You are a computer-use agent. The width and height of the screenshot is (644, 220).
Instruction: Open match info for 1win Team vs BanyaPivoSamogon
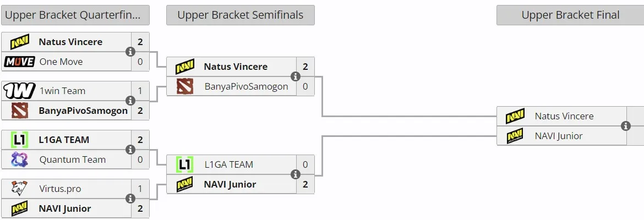(130, 101)
